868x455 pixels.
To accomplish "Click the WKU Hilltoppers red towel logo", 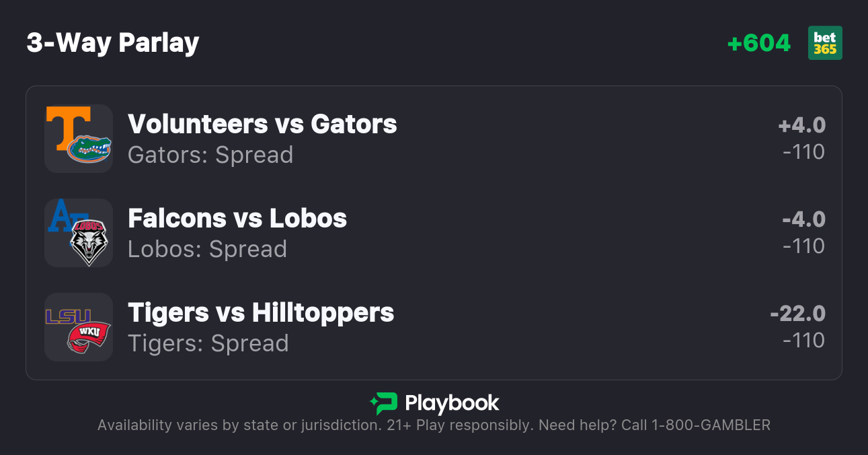I will coord(88,337).
